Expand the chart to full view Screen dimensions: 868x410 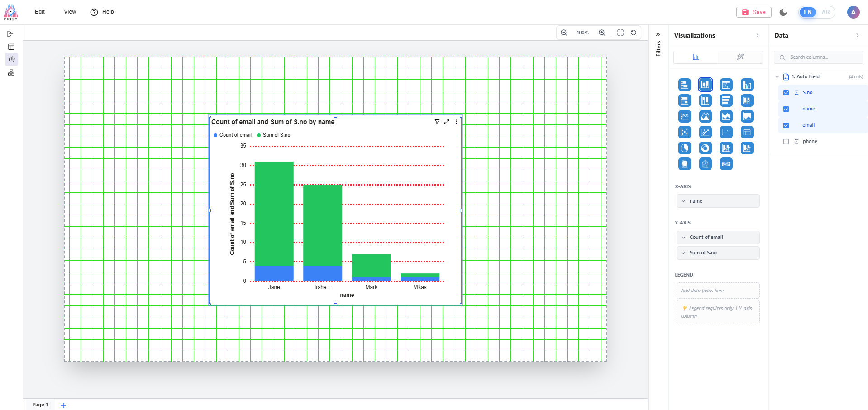tap(447, 122)
